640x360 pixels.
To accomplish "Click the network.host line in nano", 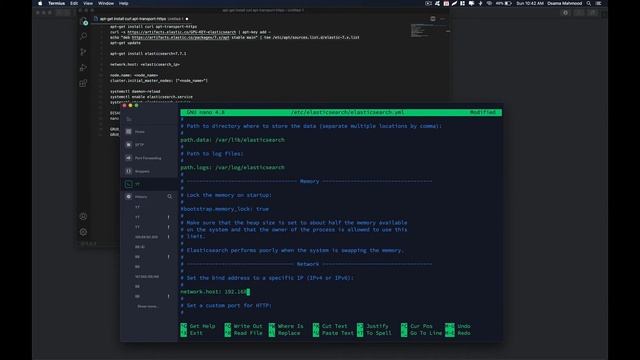I will tap(215, 292).
